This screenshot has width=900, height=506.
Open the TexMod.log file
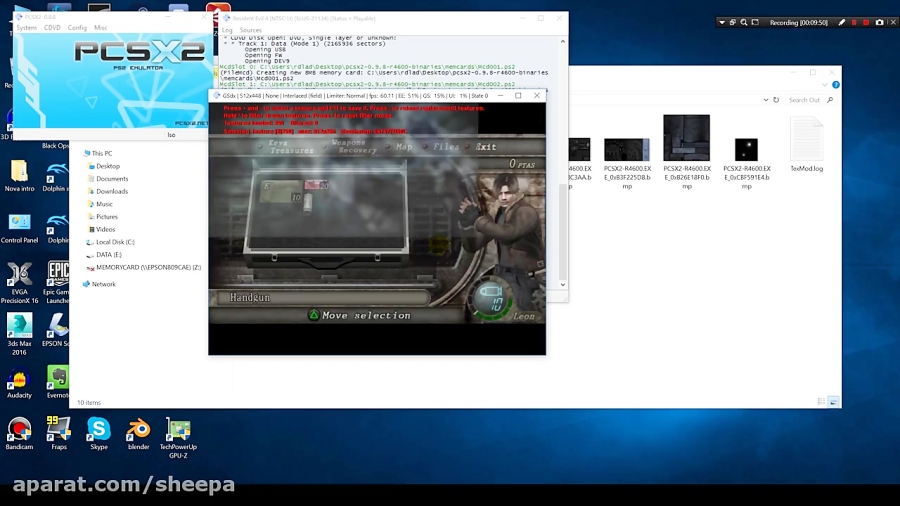806,144
